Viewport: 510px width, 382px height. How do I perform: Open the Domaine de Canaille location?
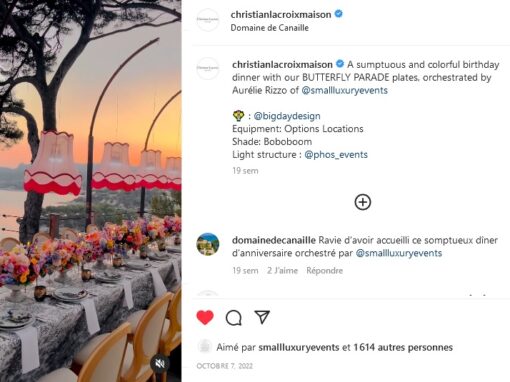tap(269, 28)
